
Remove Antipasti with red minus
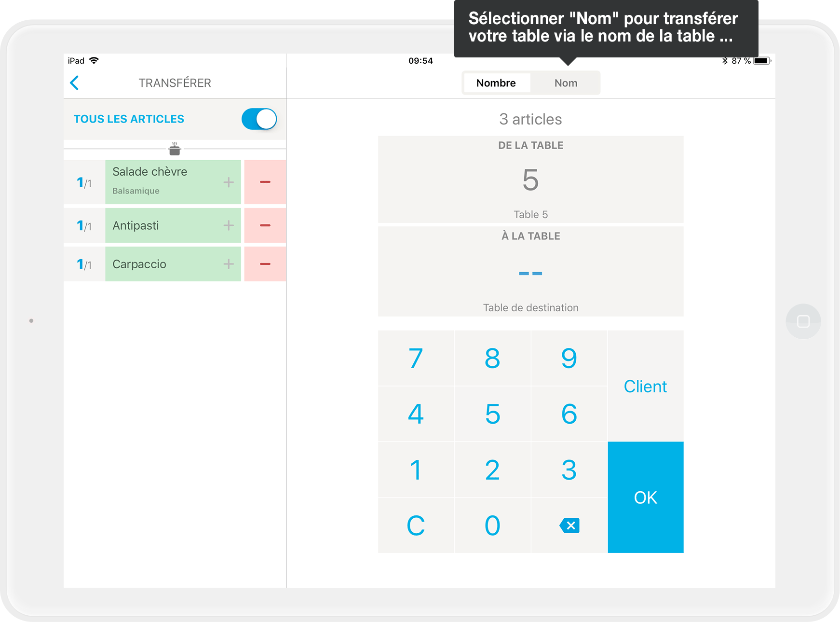[265, 225]
